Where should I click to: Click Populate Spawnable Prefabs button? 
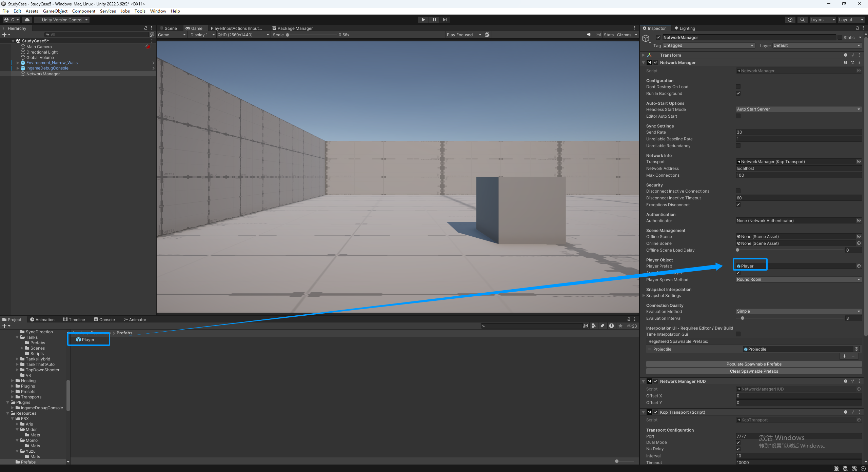tap(754, 364)
